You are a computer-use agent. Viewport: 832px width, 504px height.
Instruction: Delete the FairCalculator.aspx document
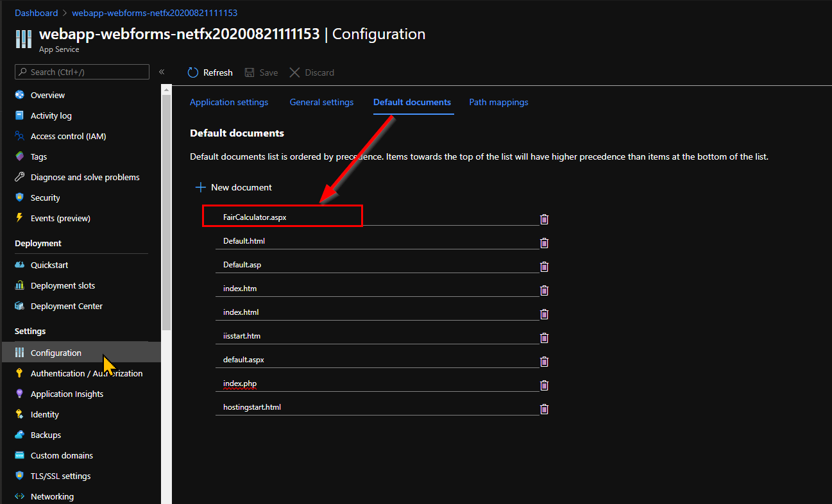coord(544,219)
